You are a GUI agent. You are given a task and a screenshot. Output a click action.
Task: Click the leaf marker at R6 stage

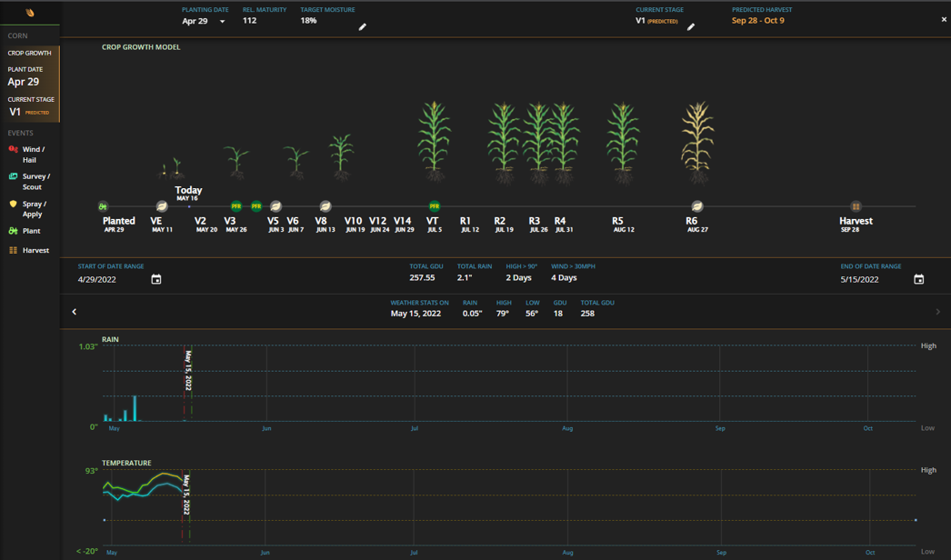coord(696,206)
